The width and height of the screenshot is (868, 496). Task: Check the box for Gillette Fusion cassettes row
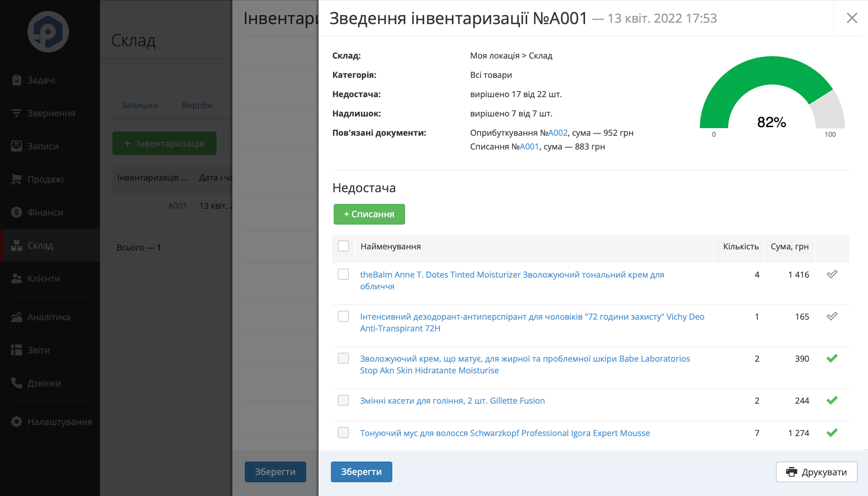(343, 400)
